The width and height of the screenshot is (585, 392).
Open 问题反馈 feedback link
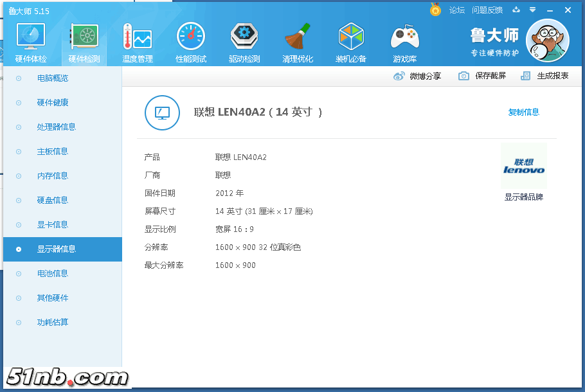point(487,10)
